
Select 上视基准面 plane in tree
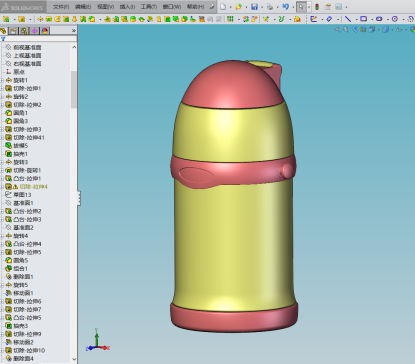tap(27, 56)
